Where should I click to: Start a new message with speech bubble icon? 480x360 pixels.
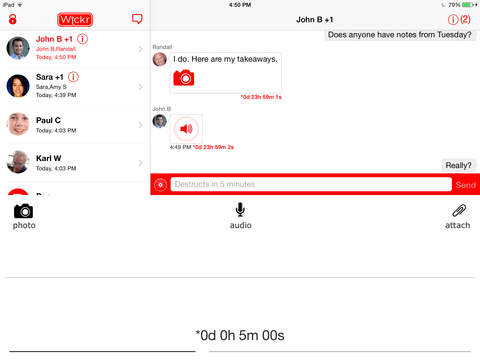click(137, 19)
